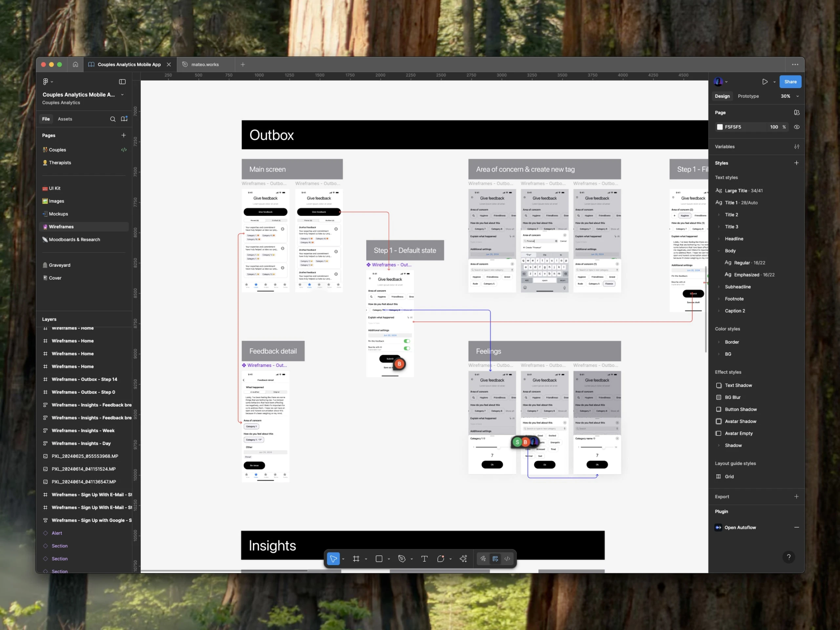The width and height of the screenshot is (840, 630).
Task: Select the Rectangle shape tool
Action: pos(379,558)
